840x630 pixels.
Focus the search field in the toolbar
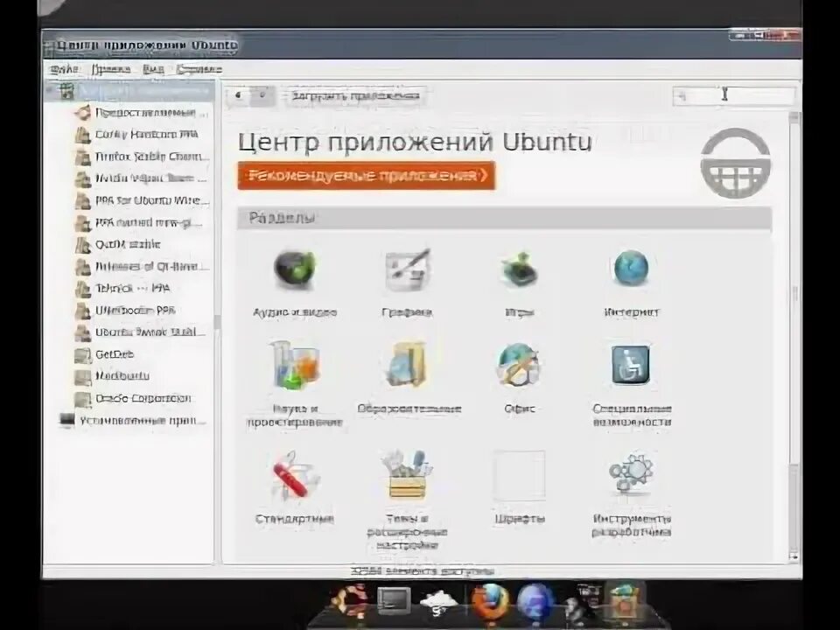734,96
